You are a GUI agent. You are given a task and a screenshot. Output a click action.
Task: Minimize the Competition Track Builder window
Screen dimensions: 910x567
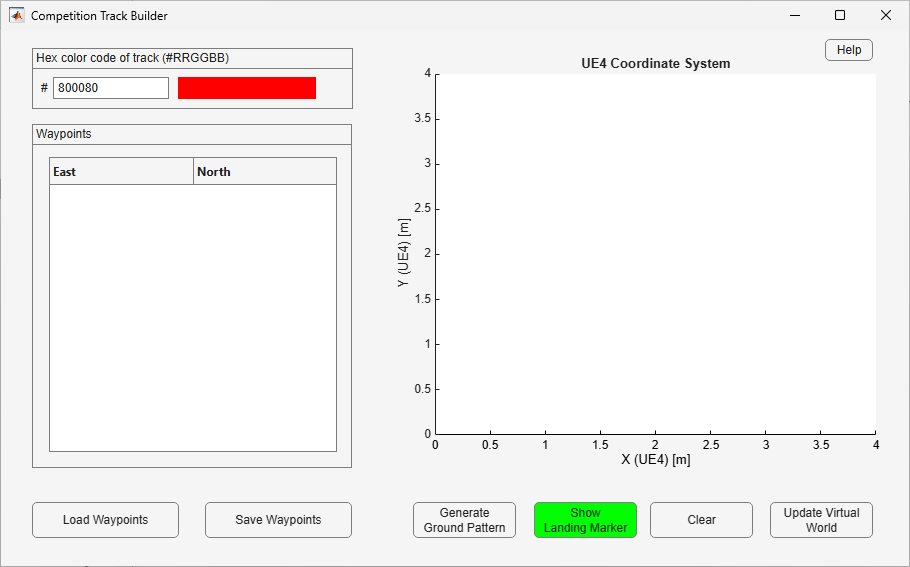click(795, 16)
